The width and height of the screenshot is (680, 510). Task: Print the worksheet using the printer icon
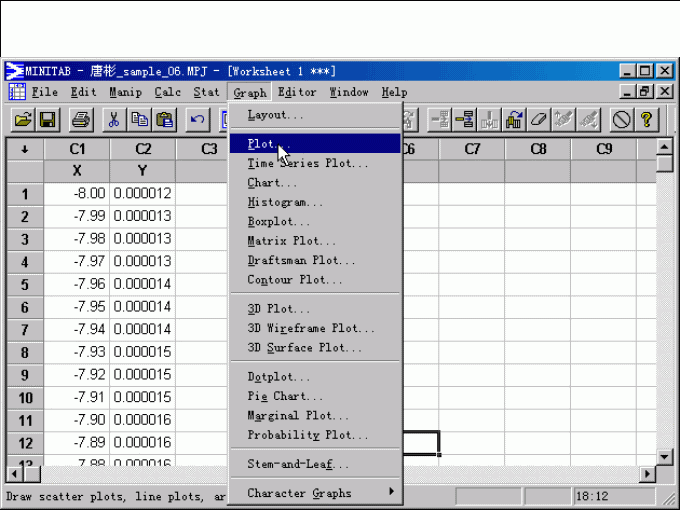point(81,120)
